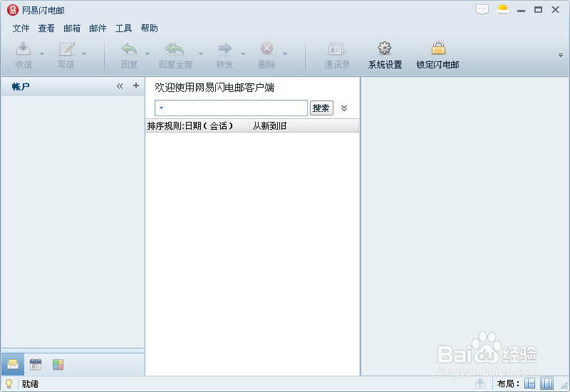Screen dimensions: 570x392
Task: Open the 工具 menu
Action: (x=123, y=29)
